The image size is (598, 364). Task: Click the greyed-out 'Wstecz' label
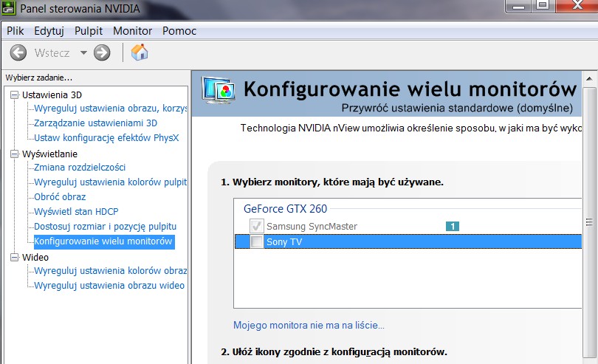[x=52, y=52]
